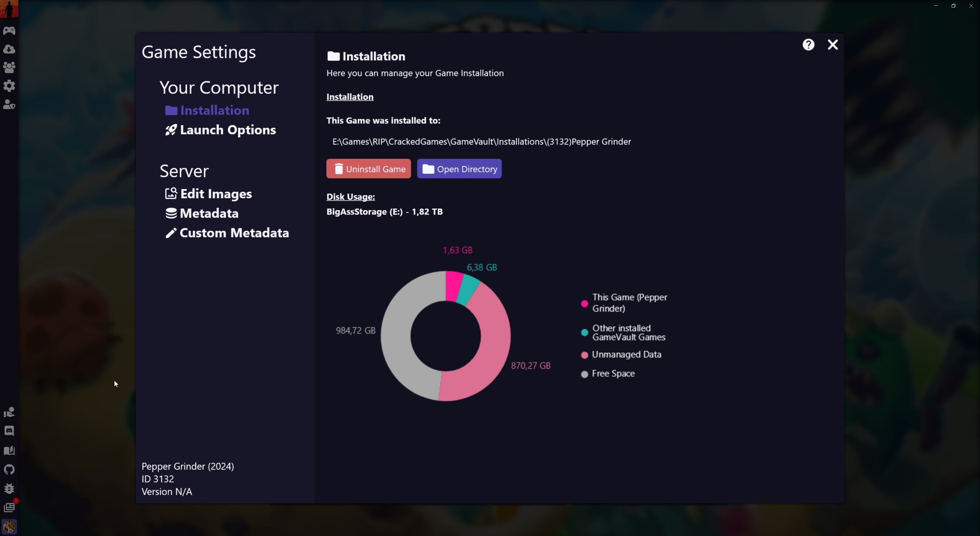The image size is (980, 536).
Task: Click the GitHub icon in sidebar
Action: (9, 469)
